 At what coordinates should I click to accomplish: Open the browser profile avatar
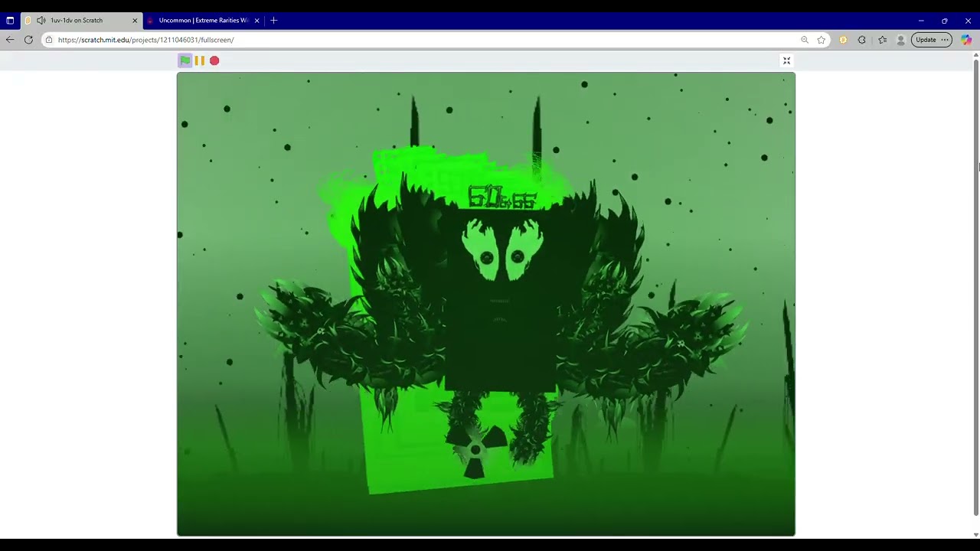click(901, 40)
